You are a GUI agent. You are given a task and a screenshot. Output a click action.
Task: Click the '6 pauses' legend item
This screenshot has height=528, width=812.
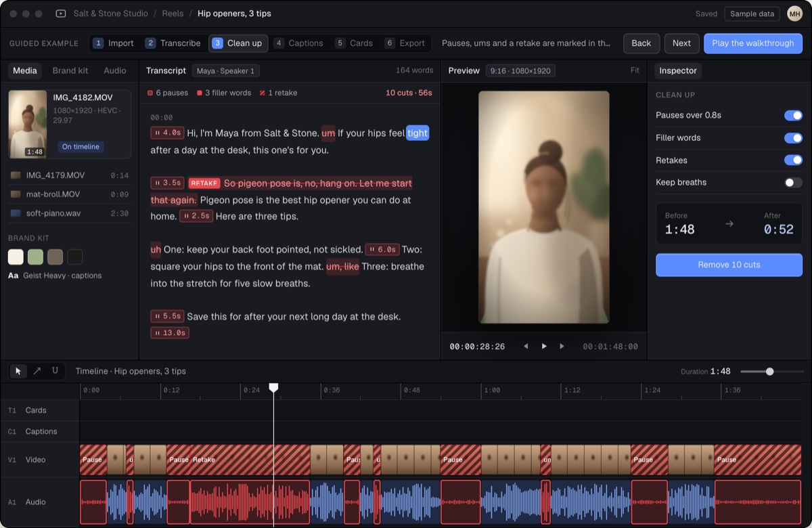pos(168,93)
